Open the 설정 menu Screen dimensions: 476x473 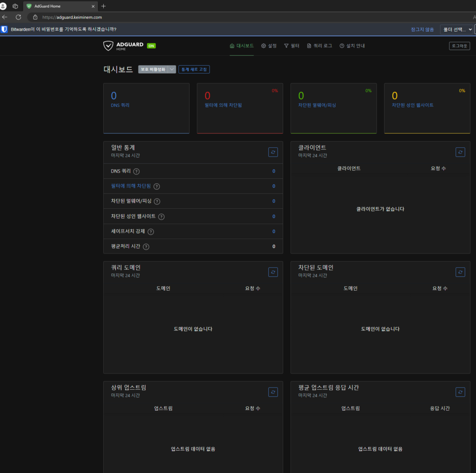[269, 46]
